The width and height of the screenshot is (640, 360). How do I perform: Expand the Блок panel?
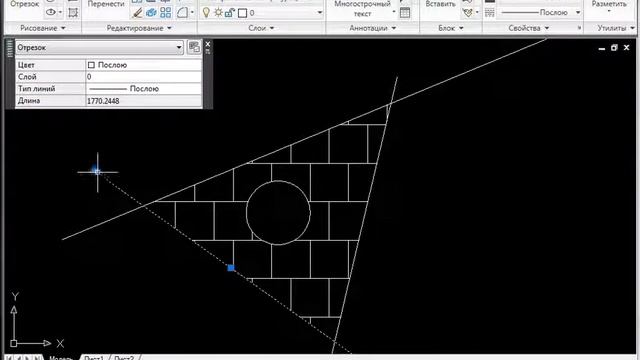(451, 28)
